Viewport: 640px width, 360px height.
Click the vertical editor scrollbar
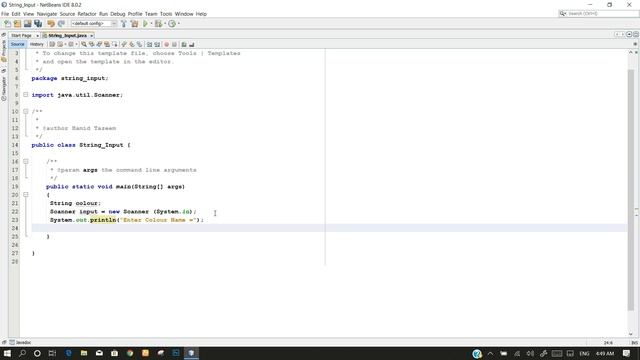click(x=631, y=190)
